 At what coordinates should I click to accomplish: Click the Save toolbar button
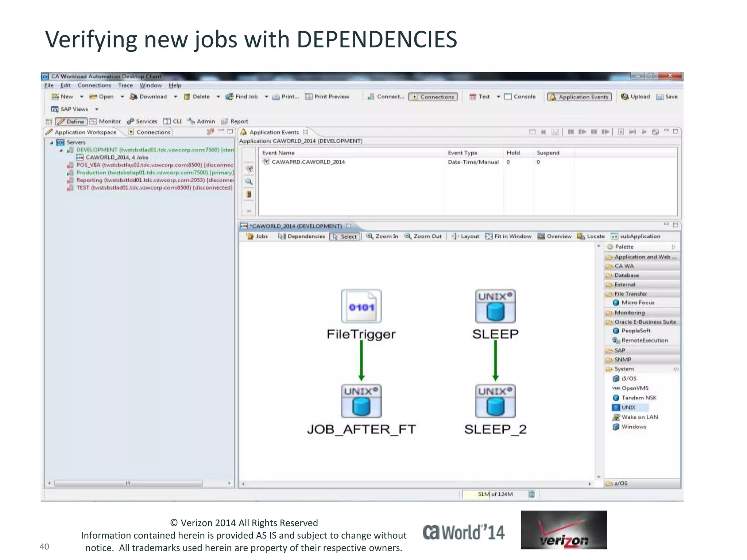coord(667,97)
